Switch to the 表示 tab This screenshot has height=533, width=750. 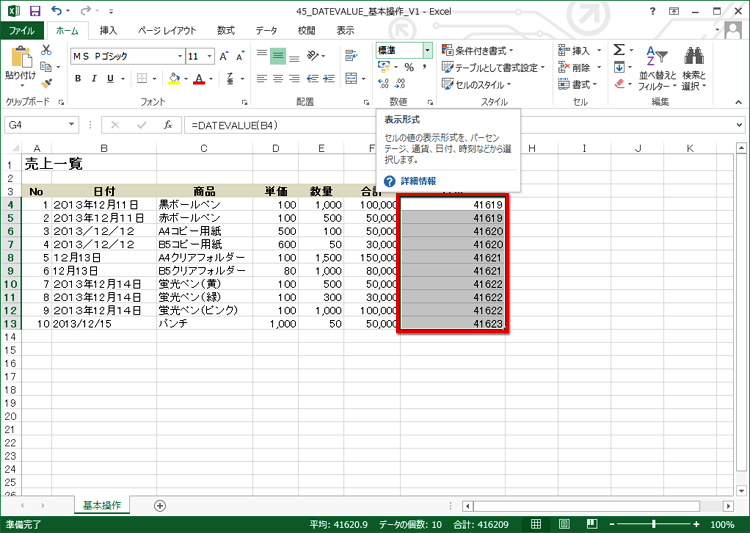[x=345, y=31]
